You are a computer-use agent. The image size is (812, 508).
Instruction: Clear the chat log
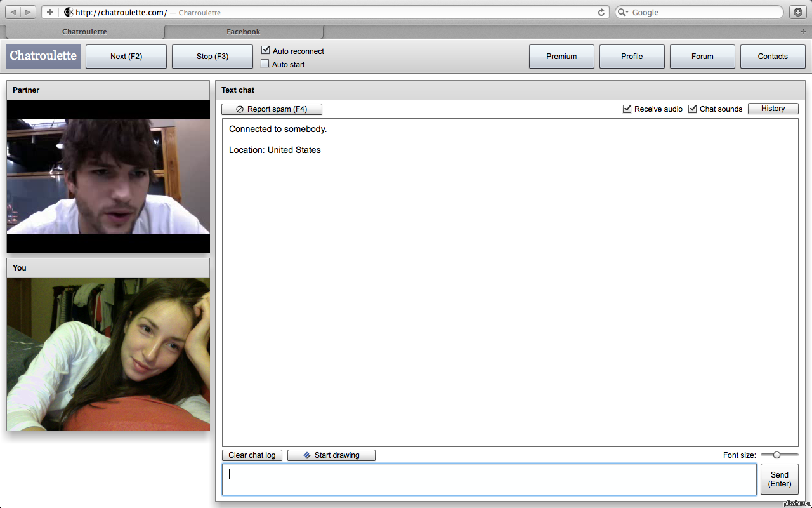(252, 455)
